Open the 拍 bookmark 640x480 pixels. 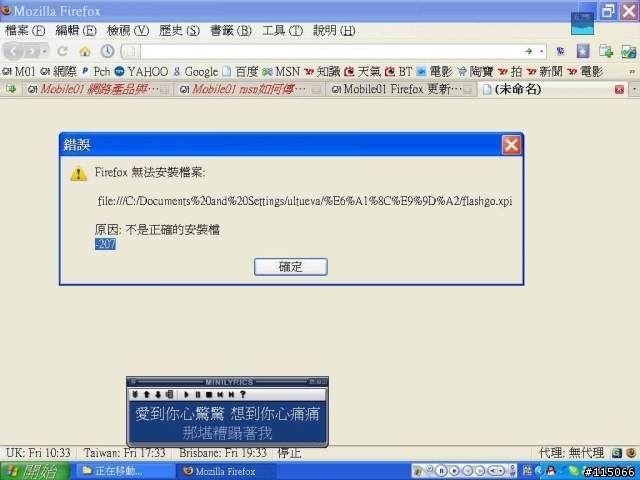pyautogui.click(x=510, y=72)
